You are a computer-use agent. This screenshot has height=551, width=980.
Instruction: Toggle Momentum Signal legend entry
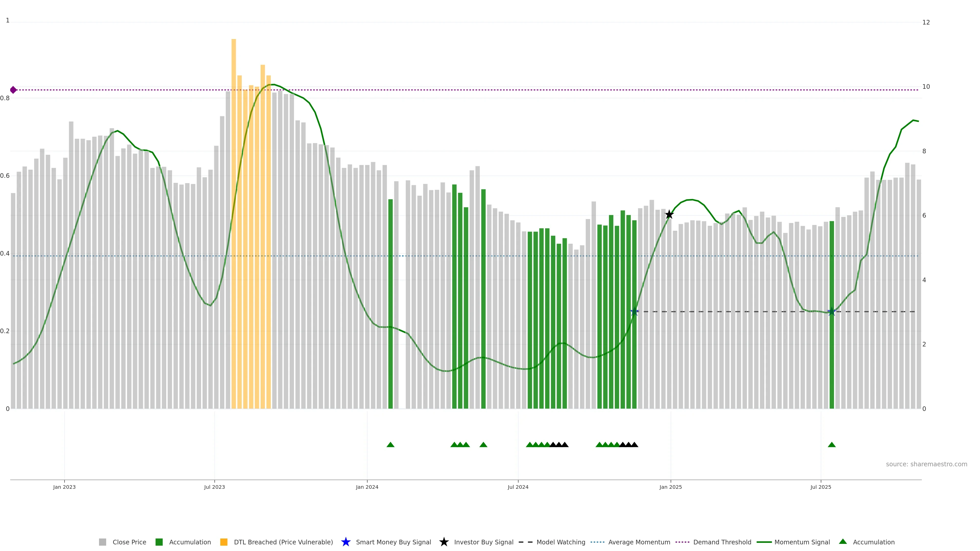[x=802, y=542]
